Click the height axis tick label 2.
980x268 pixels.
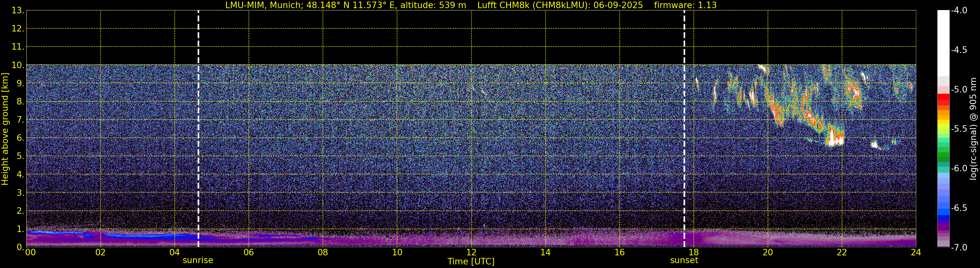point(20,211)
